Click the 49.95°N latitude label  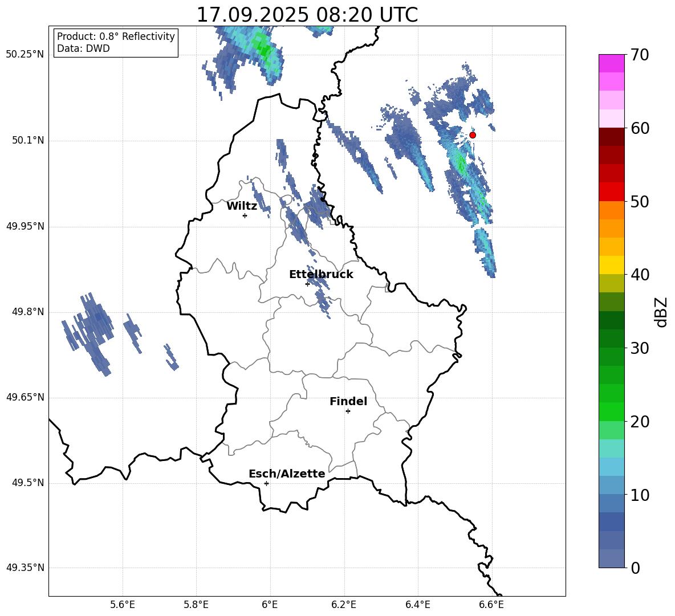point(25,226)
